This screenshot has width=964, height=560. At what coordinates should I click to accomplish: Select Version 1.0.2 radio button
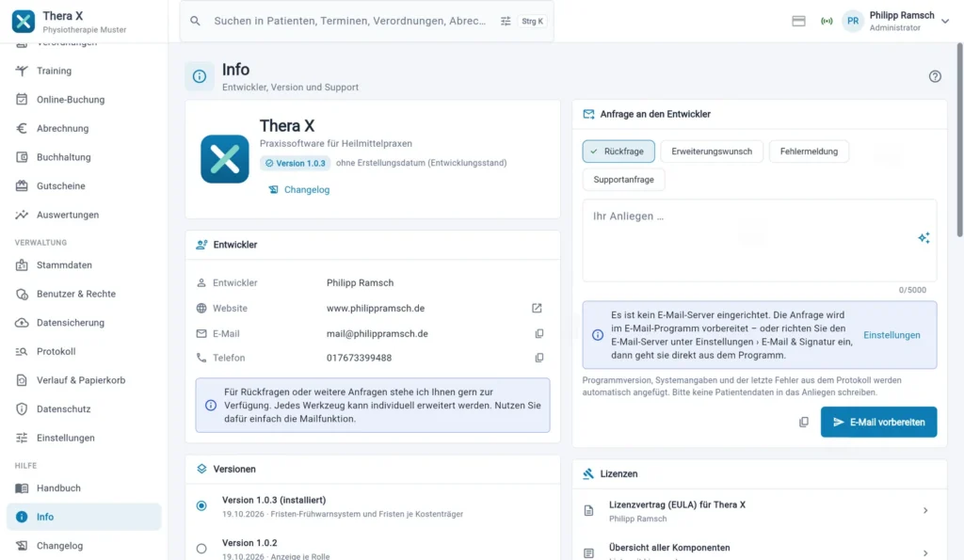201,549
